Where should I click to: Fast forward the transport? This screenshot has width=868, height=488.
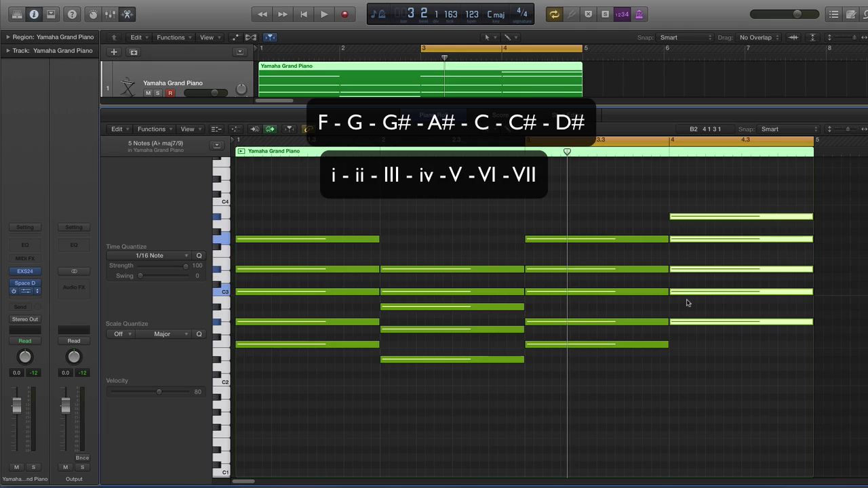point(283,14)
